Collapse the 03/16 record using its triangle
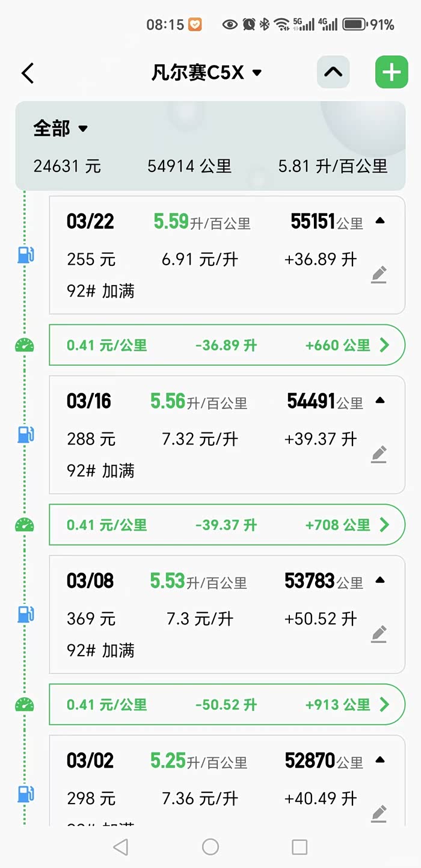Viewport: 421px width, 868px height. coord(380,401)
